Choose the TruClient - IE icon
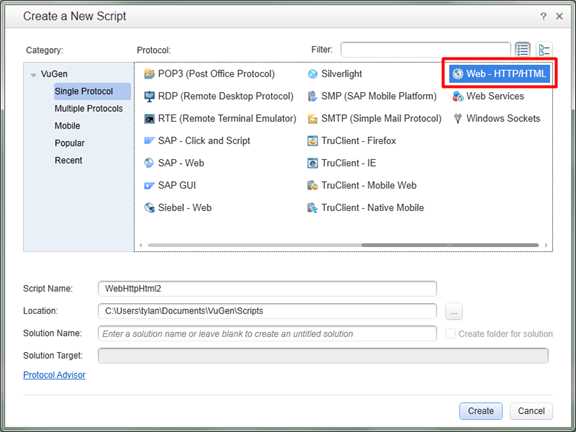This screenshot has width=576, height=432. point(312,163)
